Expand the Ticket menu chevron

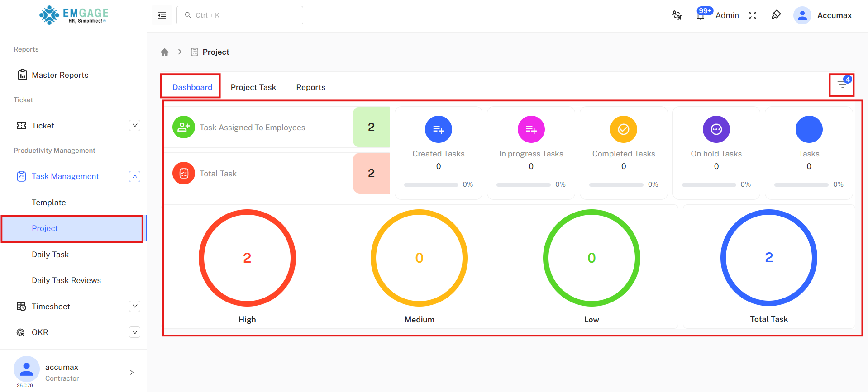(x=134, y=126)
